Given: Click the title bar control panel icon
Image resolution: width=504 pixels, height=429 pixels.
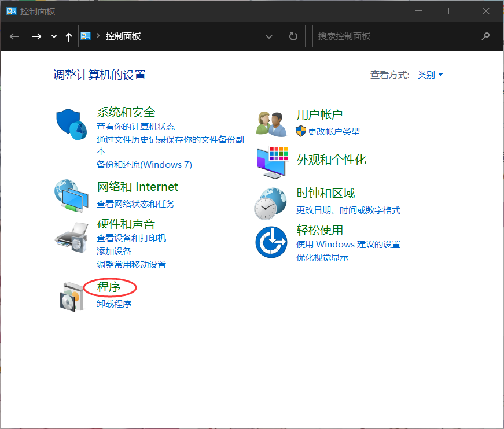Looking at the screenshot, I should click(12, 11).
